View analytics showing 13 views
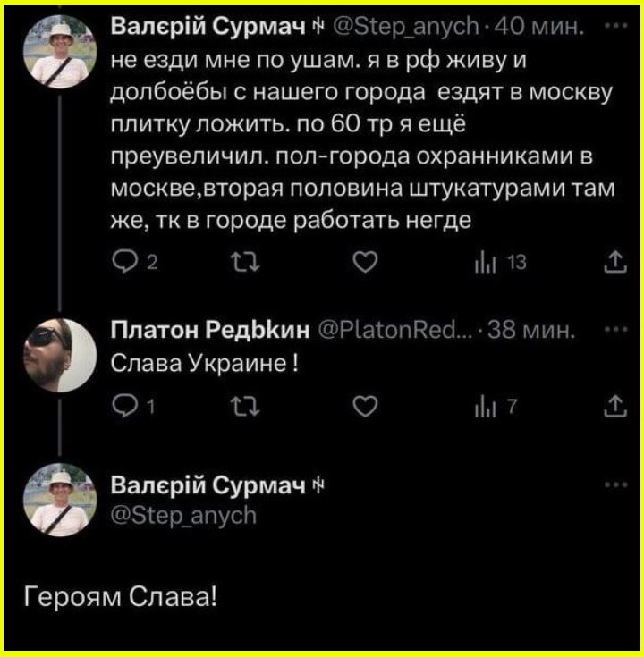The image size is (644, 657). click(x=500, y=263)
